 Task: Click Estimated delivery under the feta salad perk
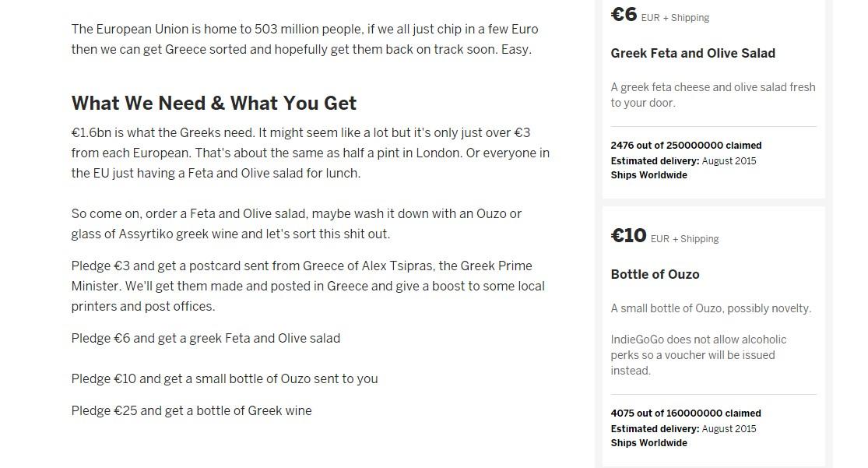[x=683, y=161]
